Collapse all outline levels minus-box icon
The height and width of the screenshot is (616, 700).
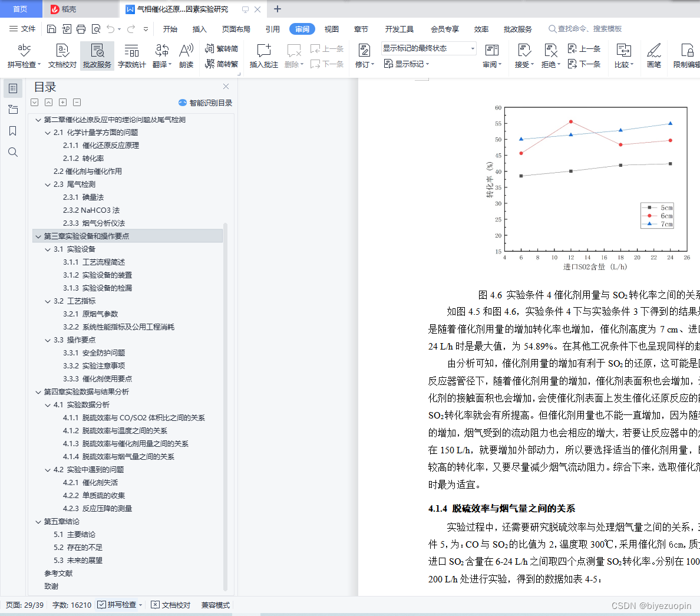pos(77,103)
